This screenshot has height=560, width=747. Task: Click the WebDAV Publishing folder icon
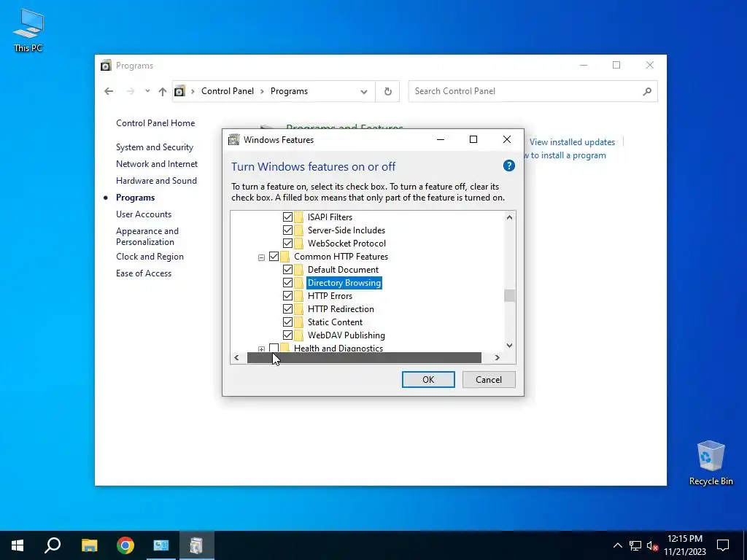coord(298,335)
